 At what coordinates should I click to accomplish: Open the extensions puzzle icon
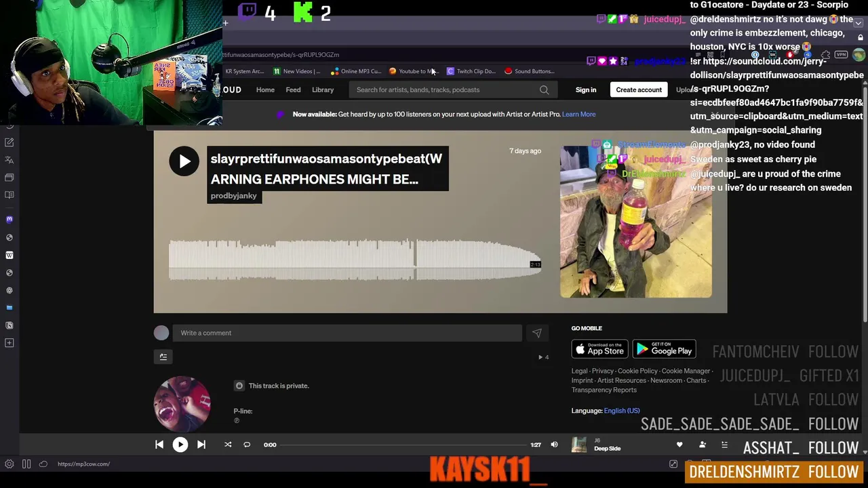[x=825, y=55]
